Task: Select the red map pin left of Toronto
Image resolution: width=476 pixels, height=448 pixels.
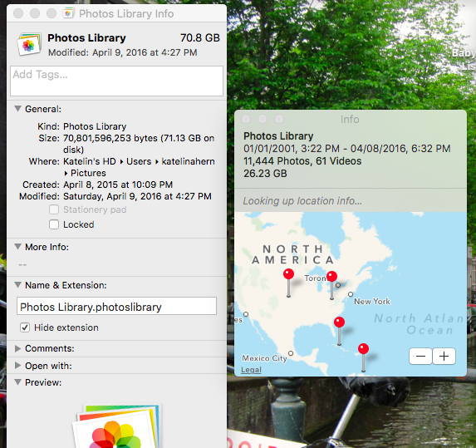Action: 288,273
